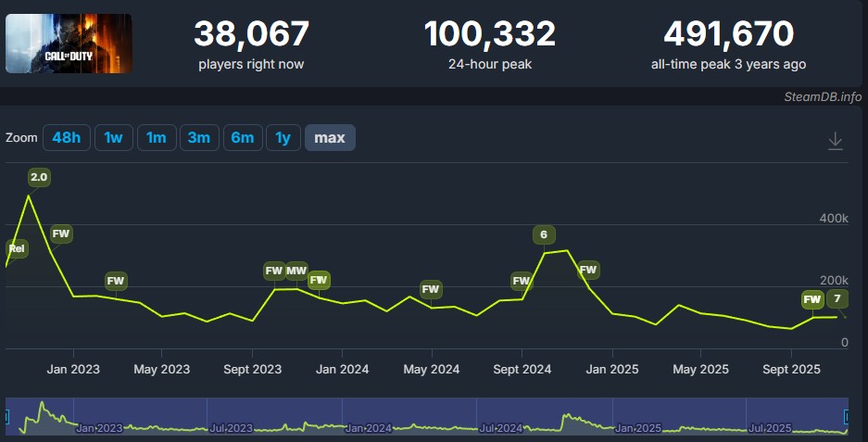Select the FW marker directly left of MW
Image resolution: width=868 pixels, height=442 pixels.
click(x=273, y=271)
